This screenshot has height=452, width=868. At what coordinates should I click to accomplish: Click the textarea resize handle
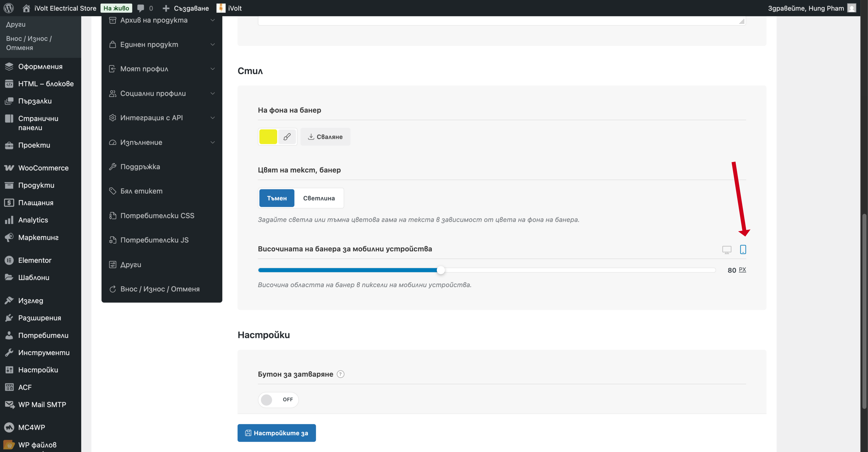click(x=742, y=22)
